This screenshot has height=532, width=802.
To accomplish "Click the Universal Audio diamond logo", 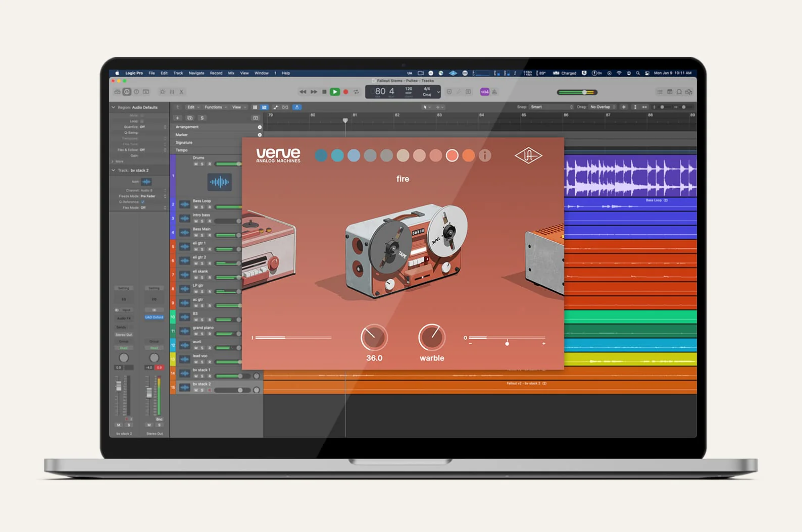I will point(528,155).
